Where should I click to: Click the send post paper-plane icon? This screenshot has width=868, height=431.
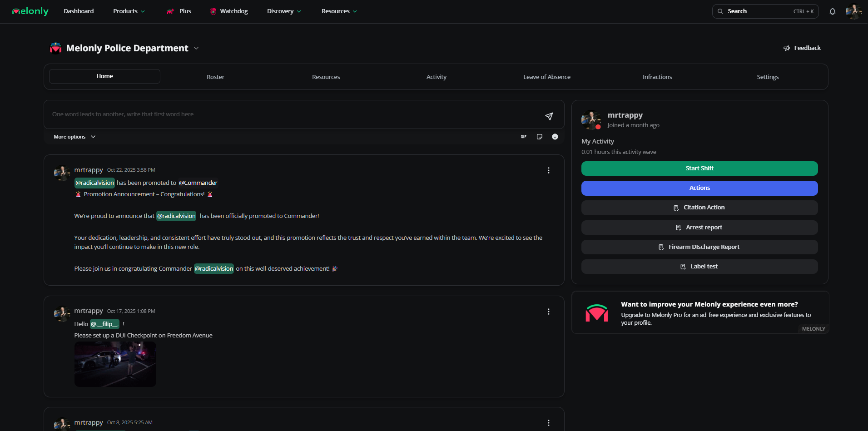tap(549, 116)
